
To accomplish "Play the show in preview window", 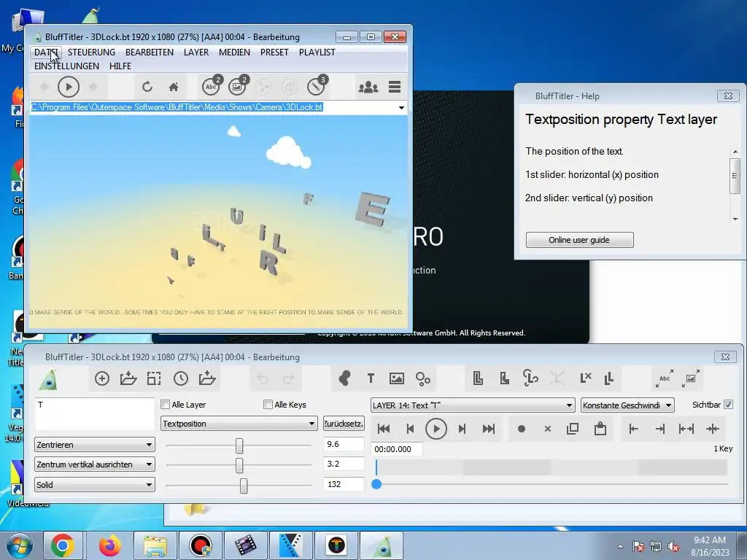I will pyautogui.click(x=69, y=87).
